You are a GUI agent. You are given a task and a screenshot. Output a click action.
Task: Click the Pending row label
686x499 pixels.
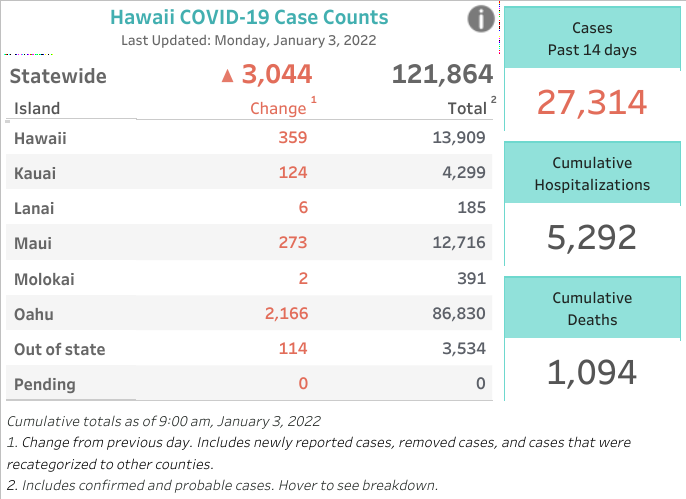pos(45,384)
